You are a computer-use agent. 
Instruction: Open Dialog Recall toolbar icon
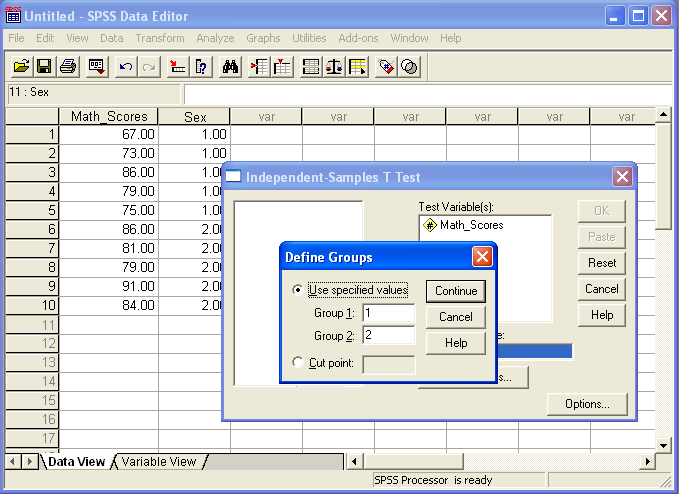tap(97, 67)
